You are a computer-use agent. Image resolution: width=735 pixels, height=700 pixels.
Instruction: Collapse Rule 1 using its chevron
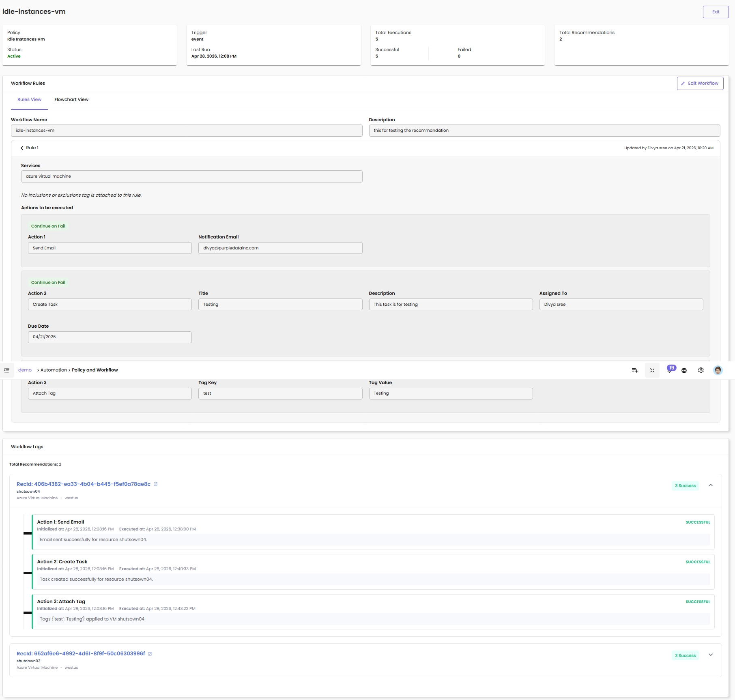pos(22,148)
